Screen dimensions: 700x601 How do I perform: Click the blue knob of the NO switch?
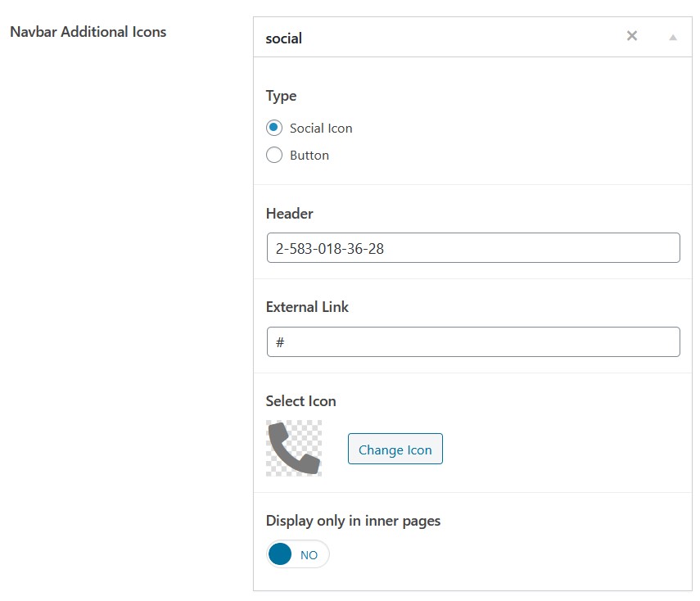(280, 554)
